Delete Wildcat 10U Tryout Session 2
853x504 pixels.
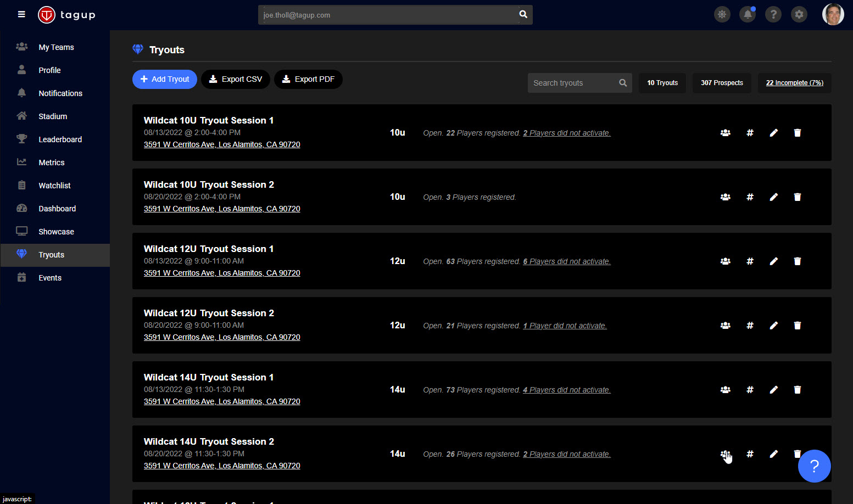click(x=797, y=197)
